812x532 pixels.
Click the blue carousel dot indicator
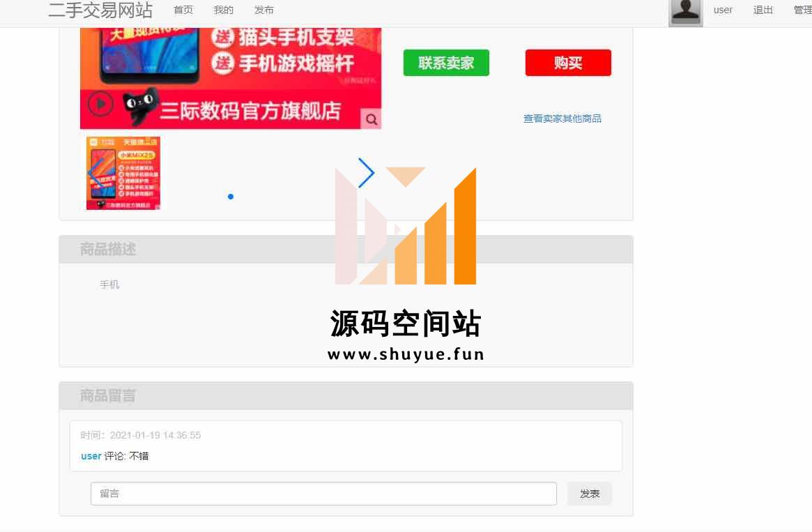(231, 197)
